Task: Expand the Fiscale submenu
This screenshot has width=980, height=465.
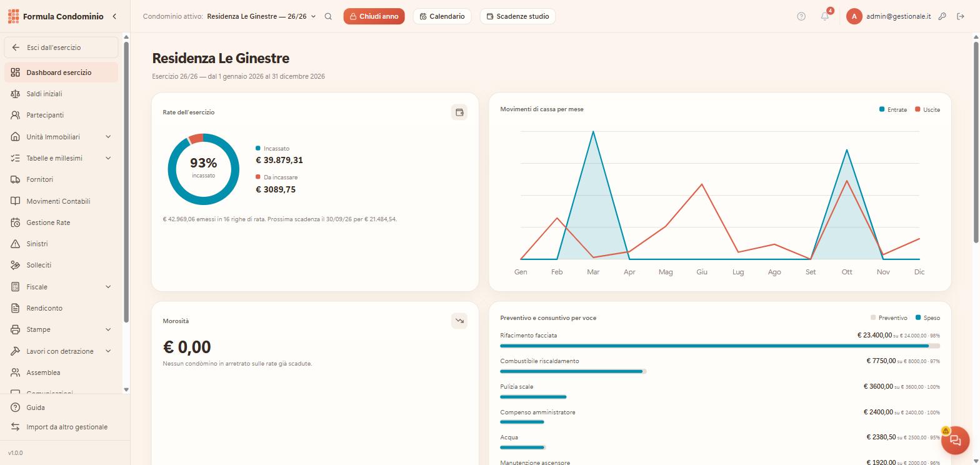Action: pyautogui.click(x=108, y=287)
